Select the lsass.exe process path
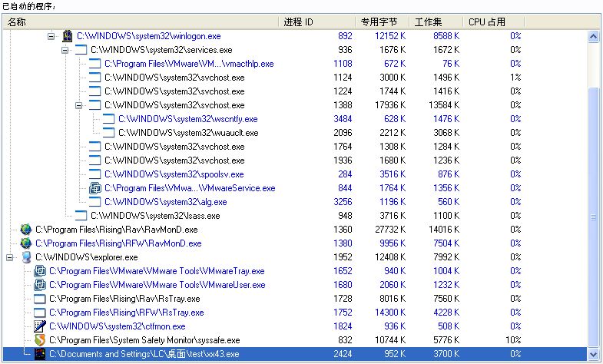The image size is (603, 364). pyautogui.click(x=155, y=216)
